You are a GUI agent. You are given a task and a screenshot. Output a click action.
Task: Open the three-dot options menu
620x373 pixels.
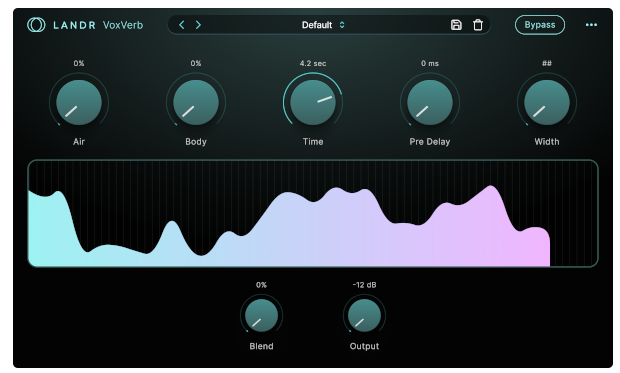point(591,25)
